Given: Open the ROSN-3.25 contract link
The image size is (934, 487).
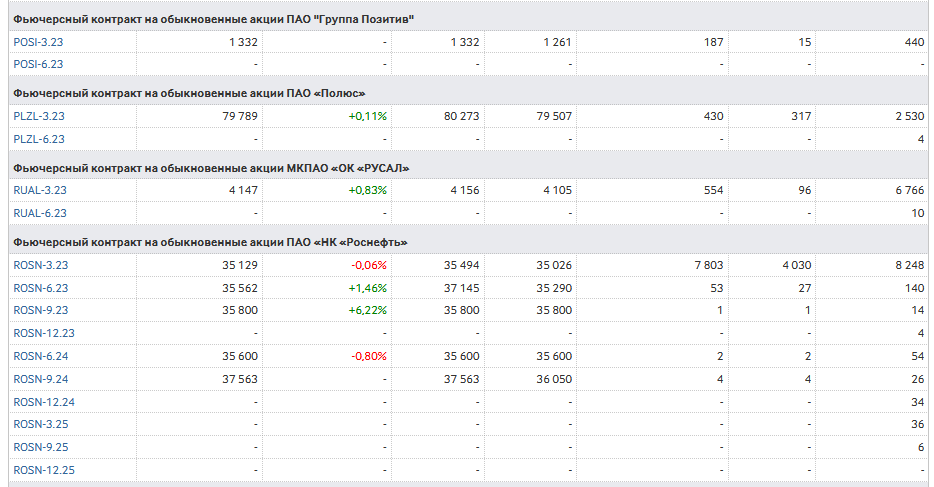Looking at the screenshot, I should (x=41, y=424).
